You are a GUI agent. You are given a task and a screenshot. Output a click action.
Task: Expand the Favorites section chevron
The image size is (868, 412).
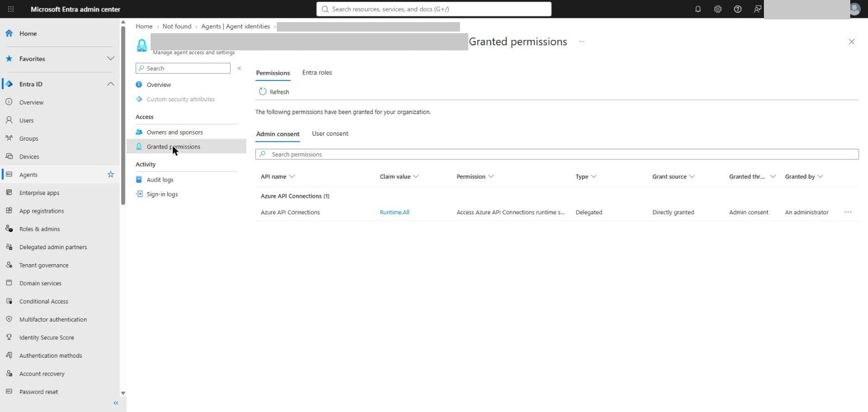click(x=111, y=59)
